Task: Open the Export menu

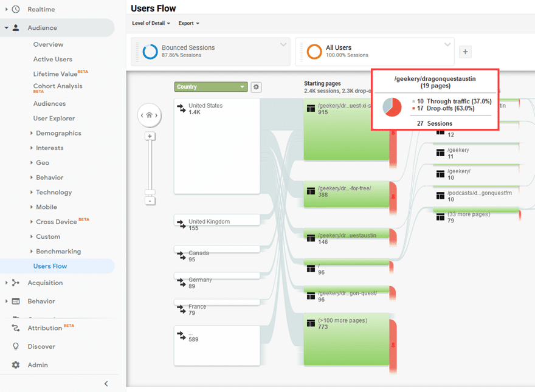Action: (x=188, y=23)
